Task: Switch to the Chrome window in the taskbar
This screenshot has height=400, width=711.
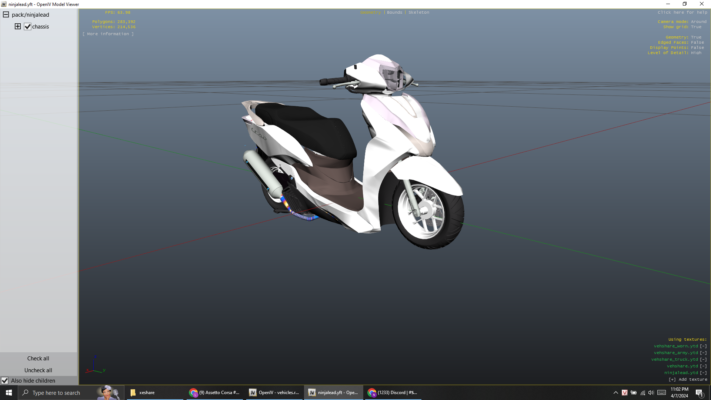Action: [x=214, y=393]
